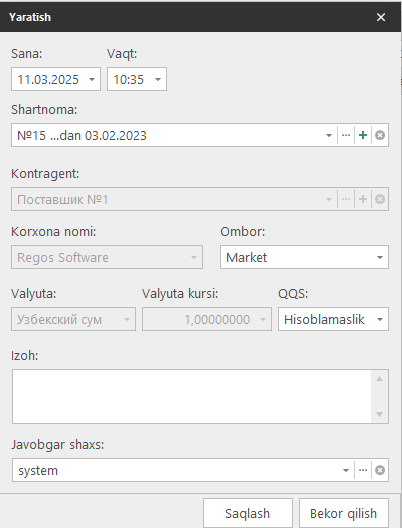The image size is (402, 528).
Task: Click the Bekor qilish button
Action: coord(344,513)
